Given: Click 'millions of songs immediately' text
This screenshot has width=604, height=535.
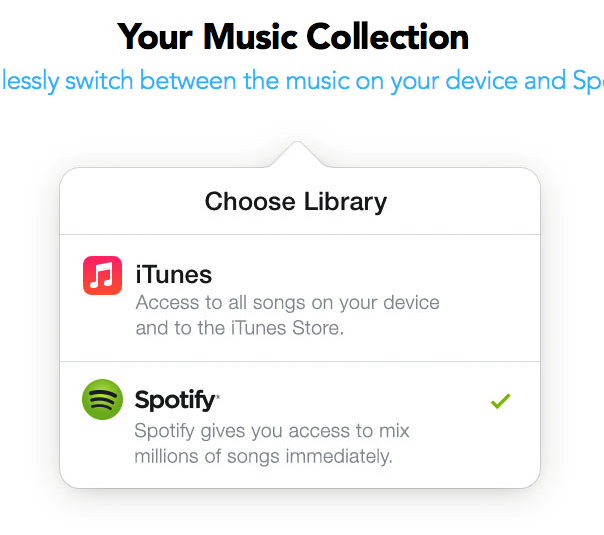Looking at the screenshot, I should click(263, 456).
